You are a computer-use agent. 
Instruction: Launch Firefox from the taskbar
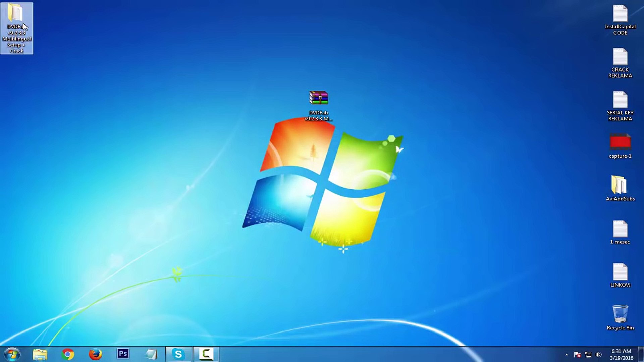95,354
